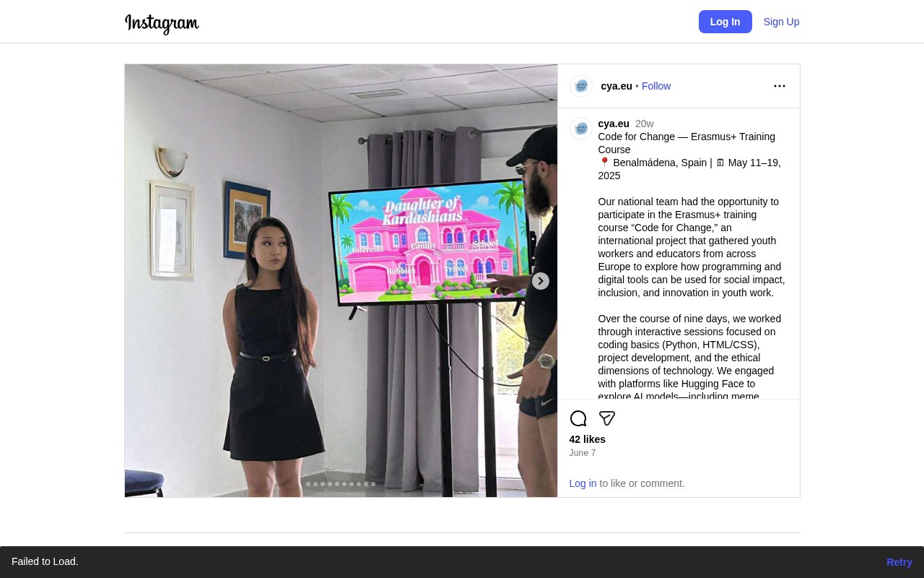Open the three-dot more options menu
This screenshot has height=578, width=924.
pos(780,86)
